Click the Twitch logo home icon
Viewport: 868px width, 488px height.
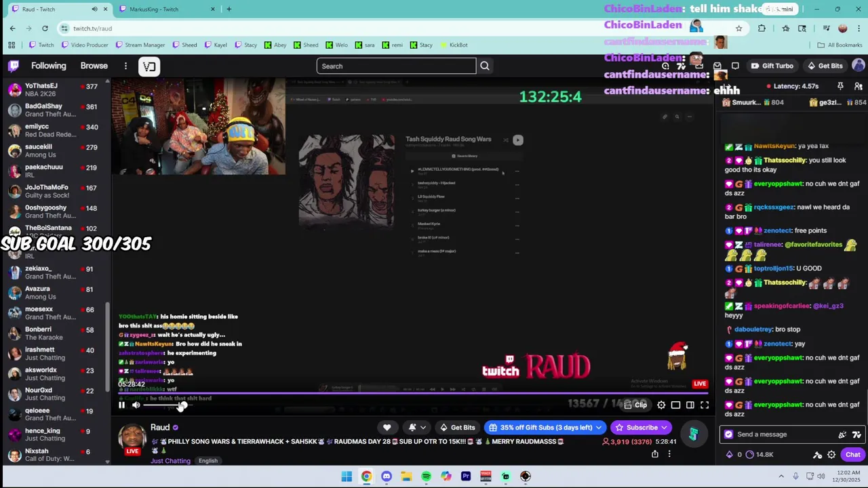coord(14,66)
